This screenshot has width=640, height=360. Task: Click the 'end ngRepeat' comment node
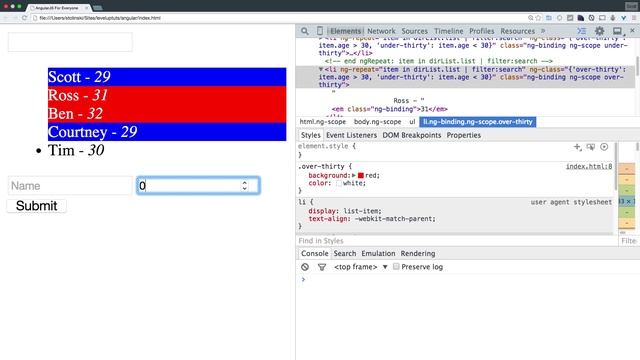[x=439, y=61]
